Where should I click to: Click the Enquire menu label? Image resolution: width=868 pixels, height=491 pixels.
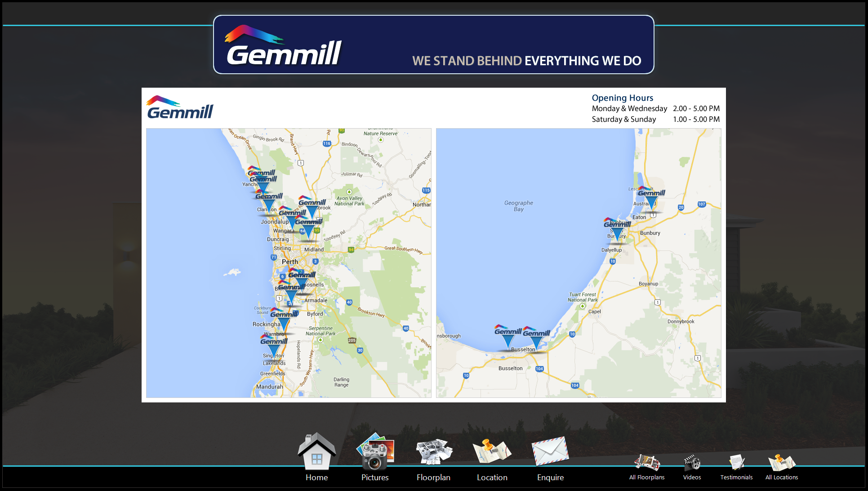tap(550, 478)
